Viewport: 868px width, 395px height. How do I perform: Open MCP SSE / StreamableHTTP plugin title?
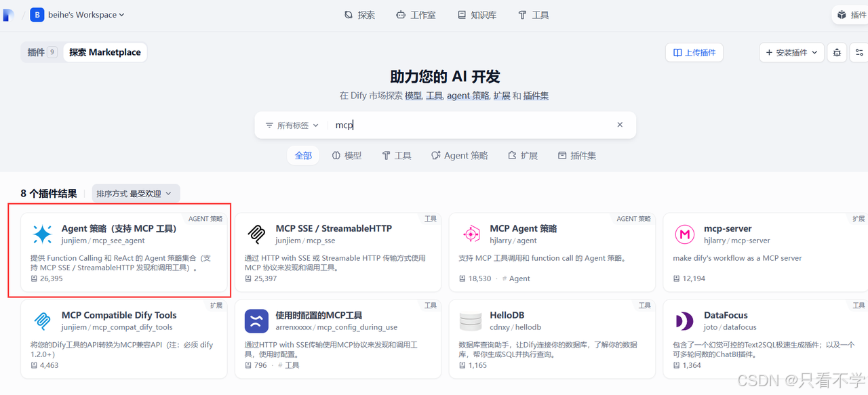click(x=334, y=228)
